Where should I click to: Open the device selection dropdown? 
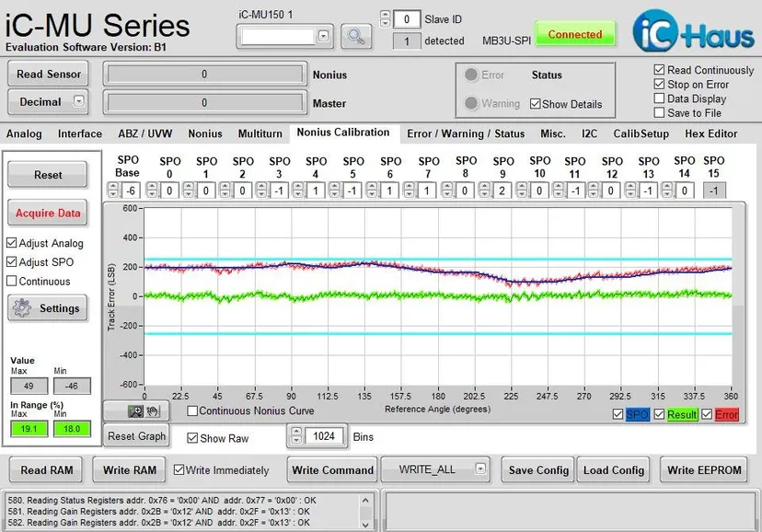323,36
